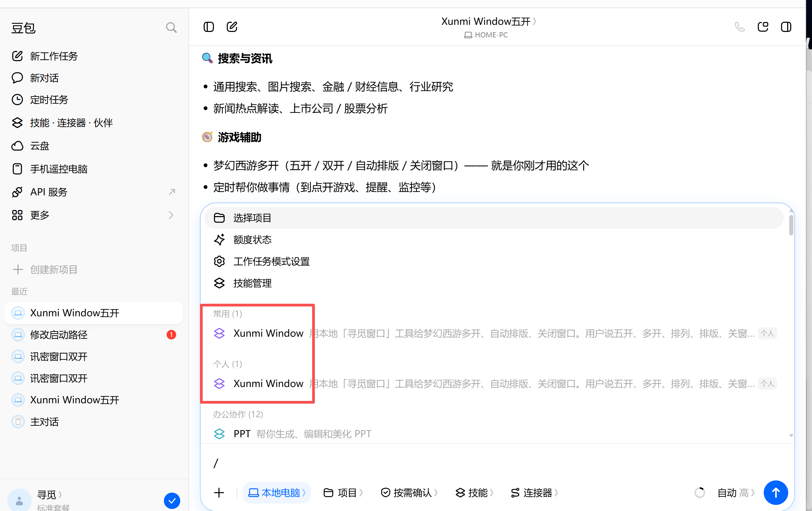Click 创建新项目 to create a project
This screenshot has height=511, width=812.
tap(94, 269)
